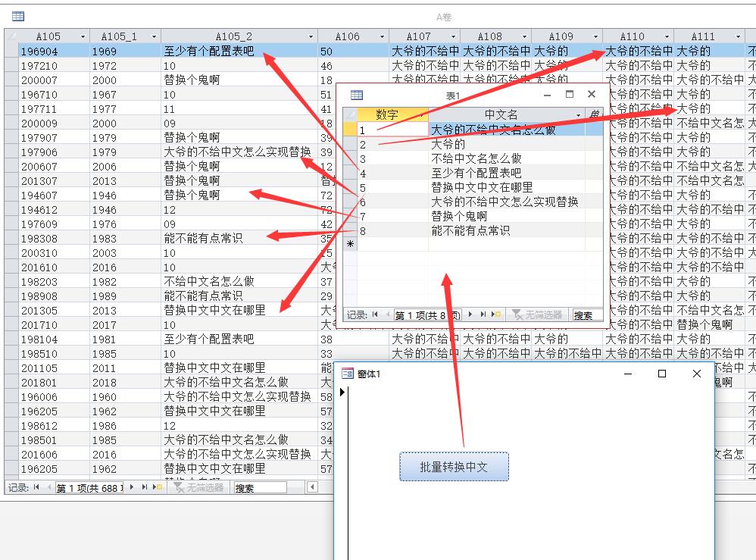Click 无筛选器 filter button in A卷 navigation bar
This screenshot has height=560, width=756.
[199, 488]
